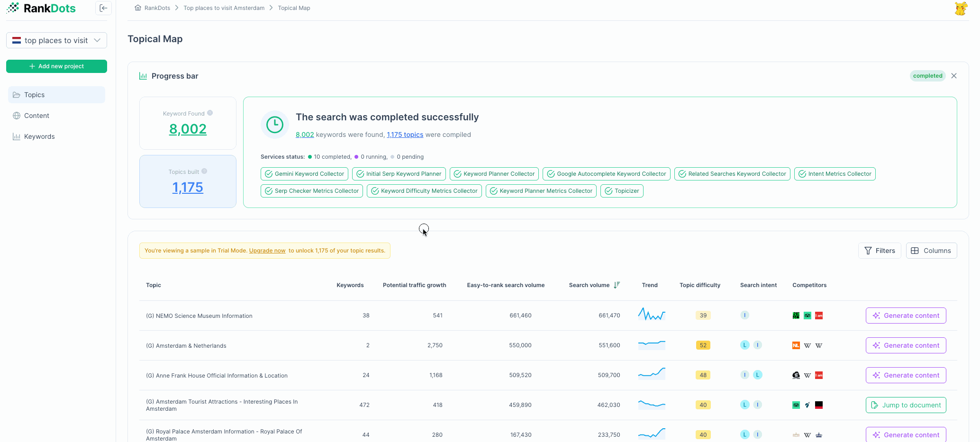Select Topics in the sidebar
Image resolution: width=980 pixels, height=442 pixels.
tap(34, 95)
